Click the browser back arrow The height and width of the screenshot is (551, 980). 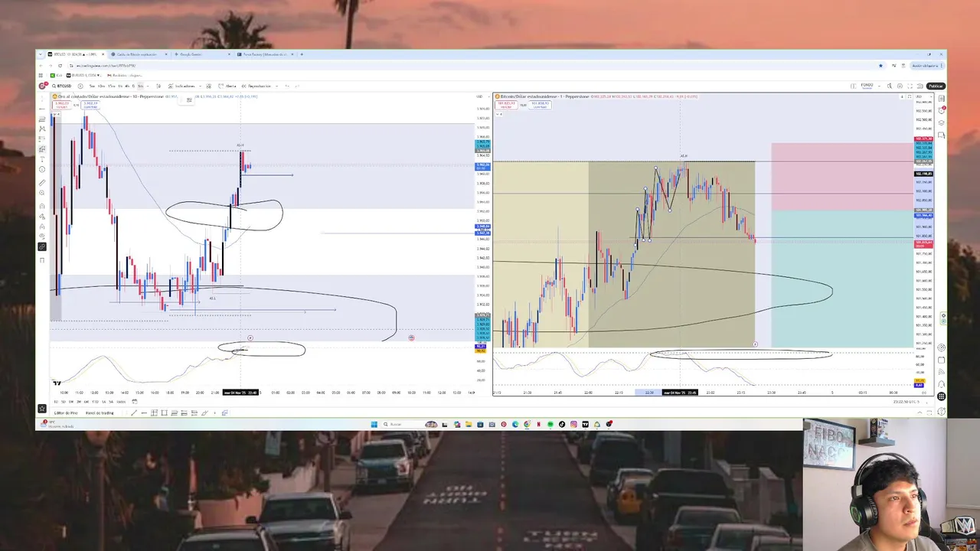(41, 66)
